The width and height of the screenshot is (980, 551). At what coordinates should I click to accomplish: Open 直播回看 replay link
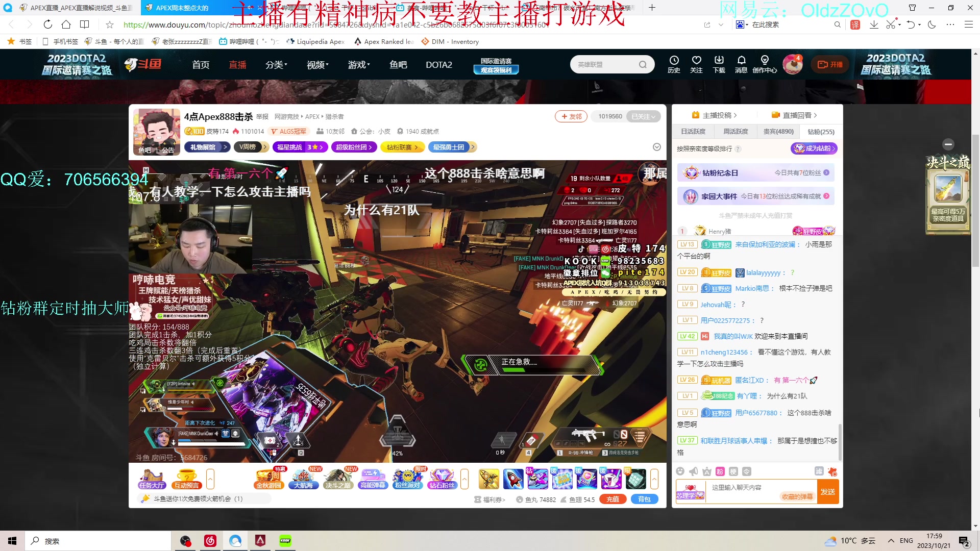point(794,115)
